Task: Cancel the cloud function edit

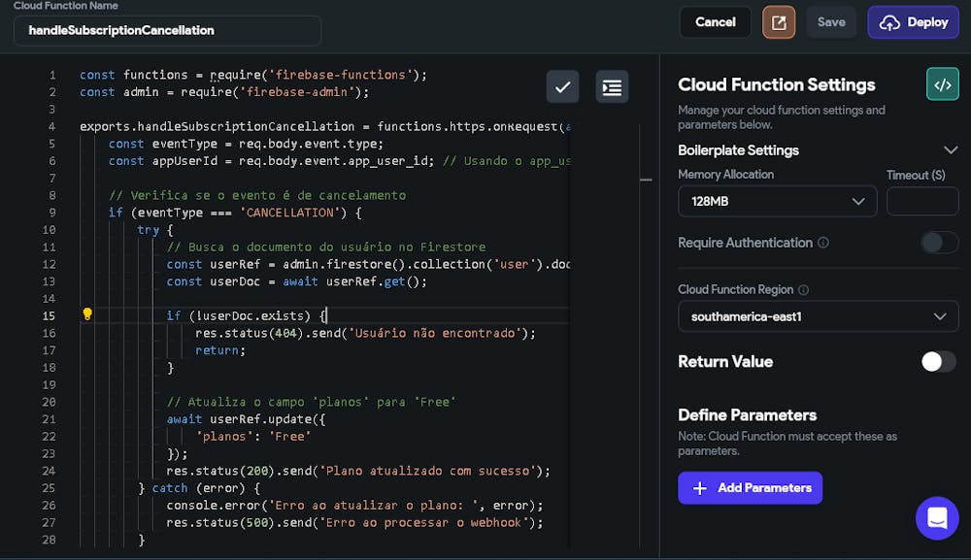Action: coord(716,22)
